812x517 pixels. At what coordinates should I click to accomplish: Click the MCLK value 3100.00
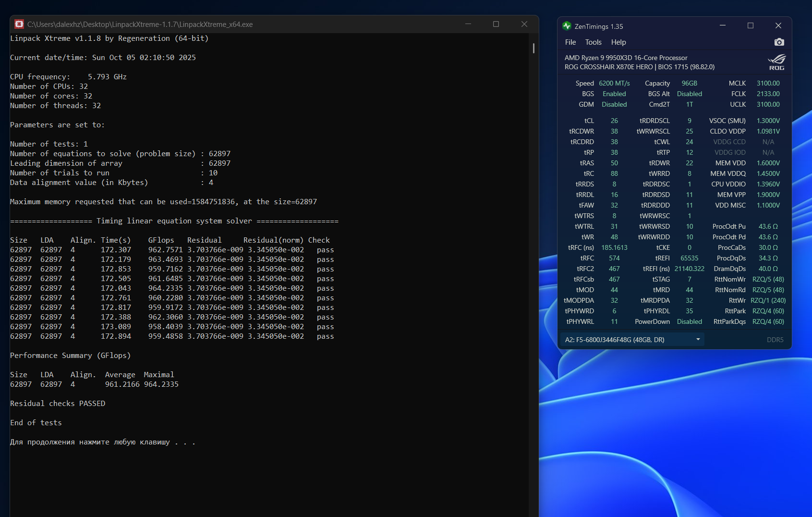click(768, 83)
